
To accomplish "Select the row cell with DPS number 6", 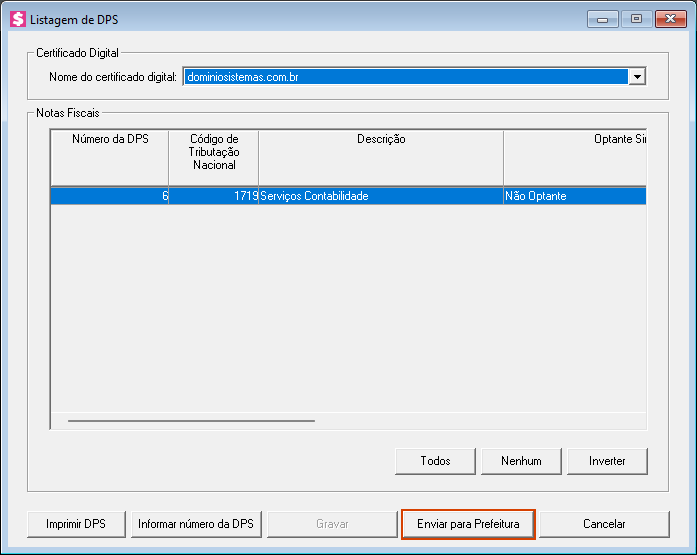I will 110,196.
